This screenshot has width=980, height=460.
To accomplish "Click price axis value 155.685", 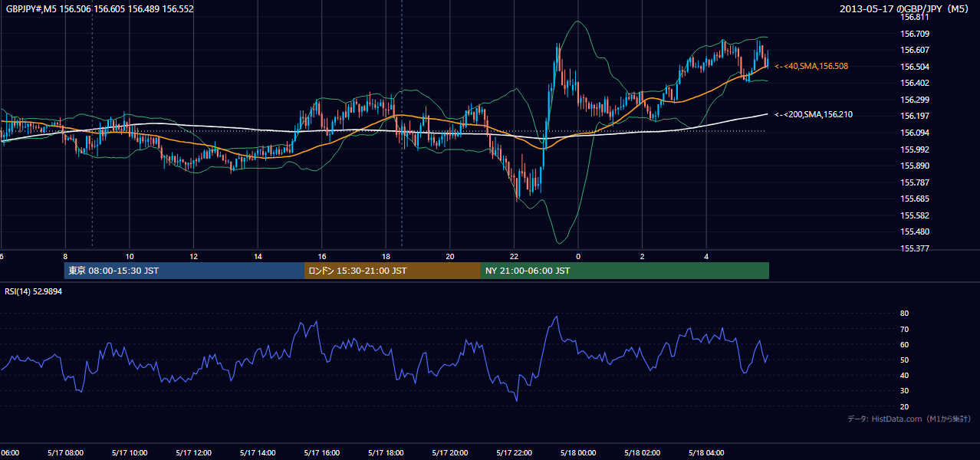I will coord(915,199).
